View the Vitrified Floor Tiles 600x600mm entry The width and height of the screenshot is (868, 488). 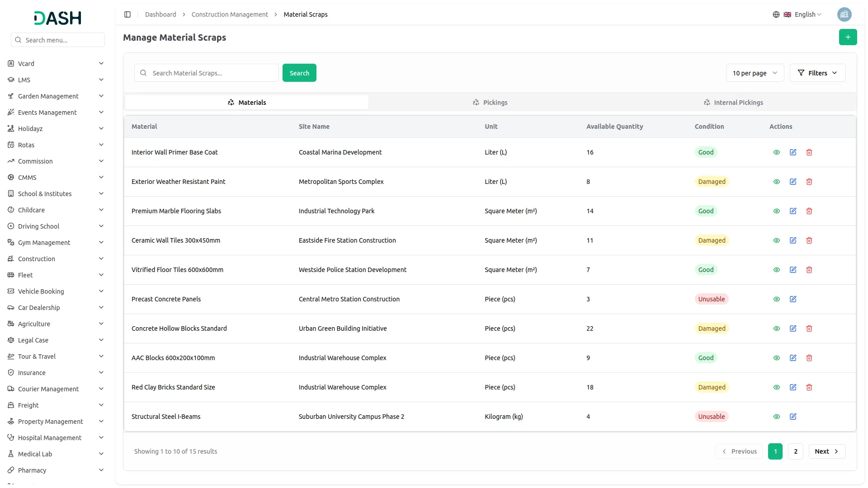(777, 270)
